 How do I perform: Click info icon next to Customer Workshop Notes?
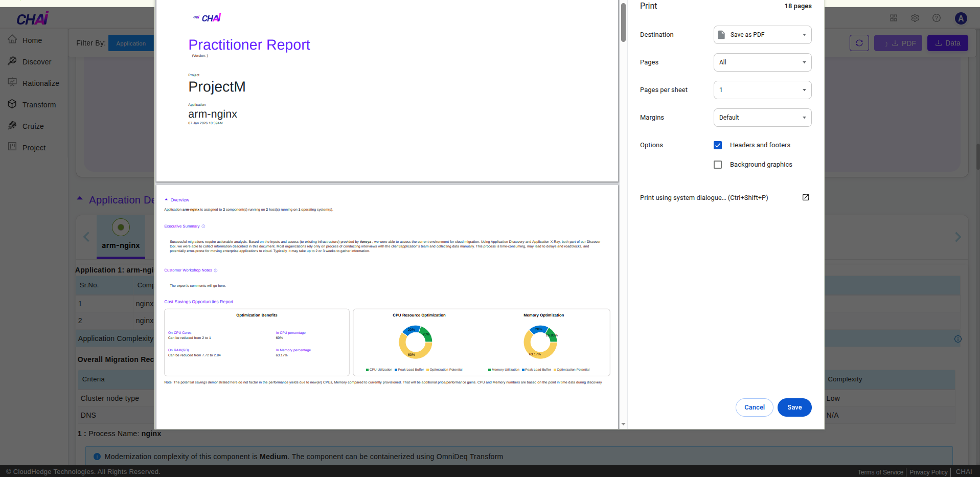click(216, 270)
